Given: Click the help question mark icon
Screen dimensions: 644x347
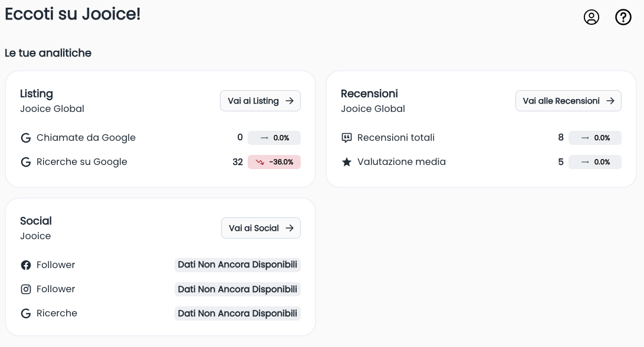Looking at the screenshot, I should [x=623, y=17].
